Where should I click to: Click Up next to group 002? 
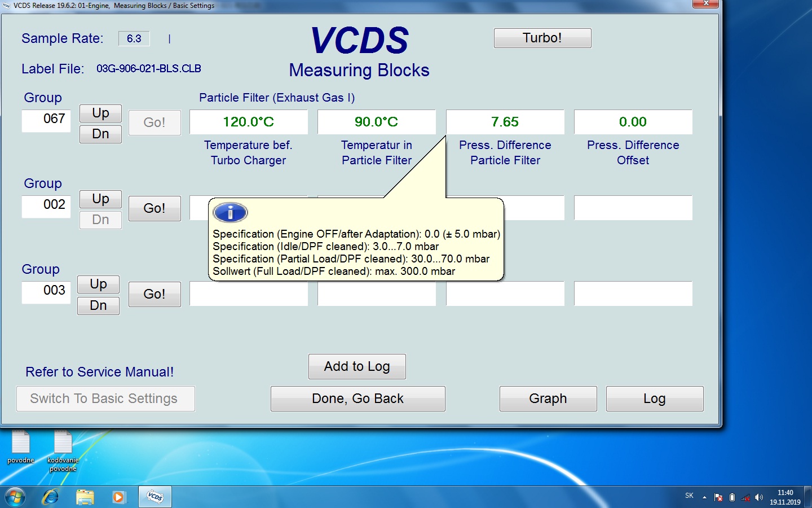tap(100, 199)
